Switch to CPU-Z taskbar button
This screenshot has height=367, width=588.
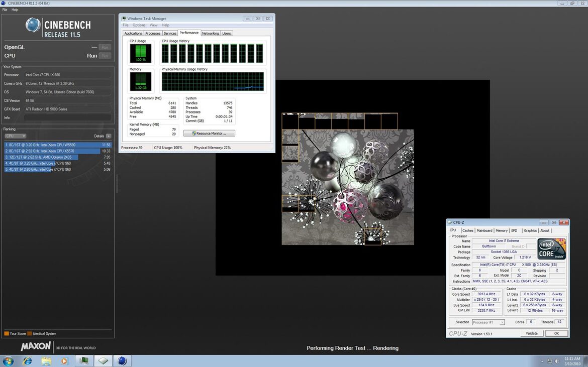[103, 361]
